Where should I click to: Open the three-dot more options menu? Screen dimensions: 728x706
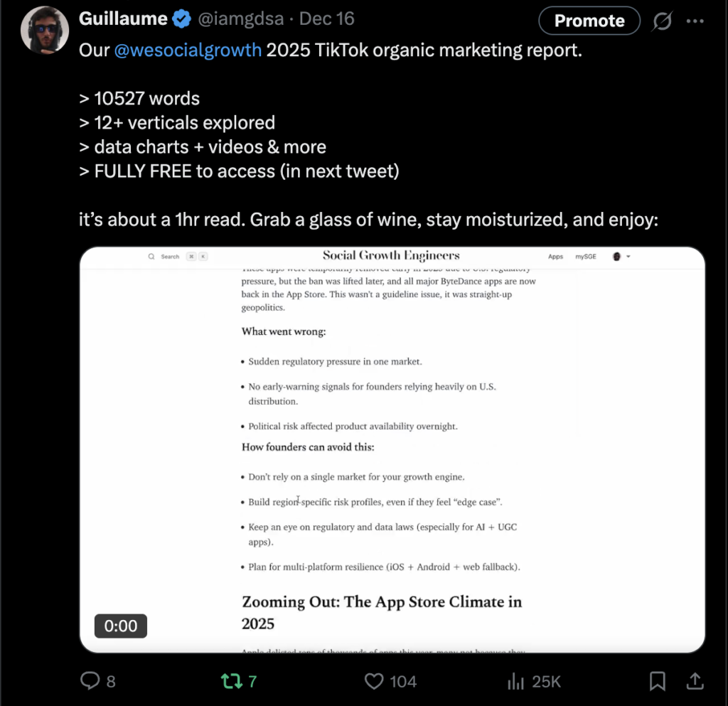(695, 21)
